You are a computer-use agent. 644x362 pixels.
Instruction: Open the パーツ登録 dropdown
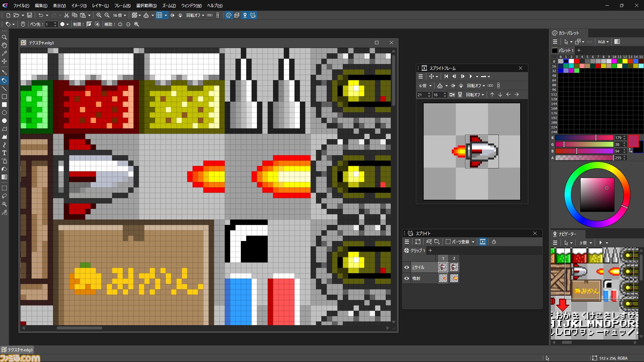(460, 242)
